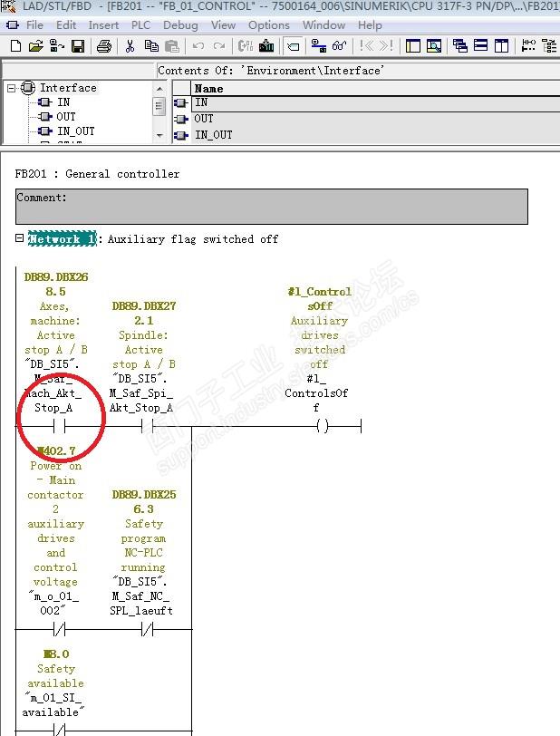Select OUT in the Interface tree
Screen dimensions: 560x736
pos(66,116)
